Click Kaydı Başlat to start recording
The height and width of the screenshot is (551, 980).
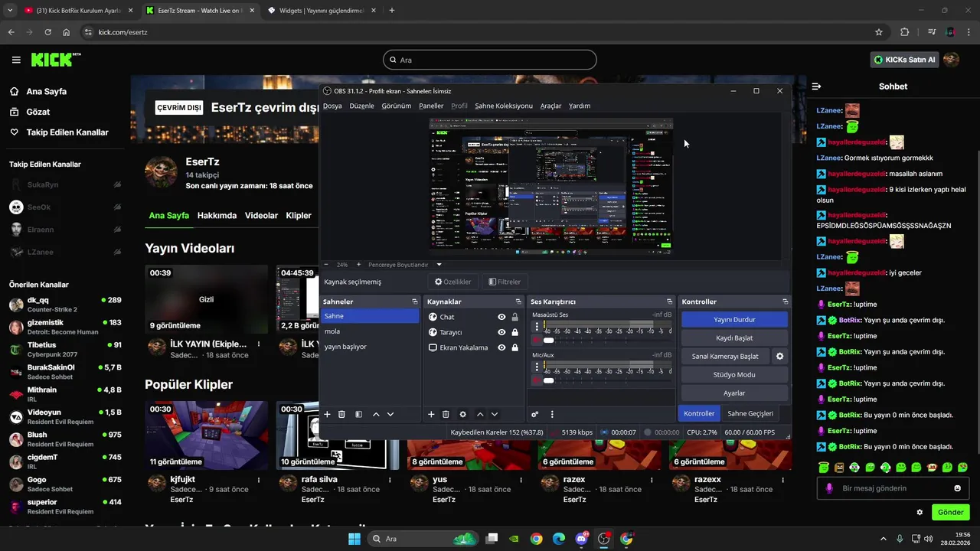pyautogui.click(x=734, y=337)
